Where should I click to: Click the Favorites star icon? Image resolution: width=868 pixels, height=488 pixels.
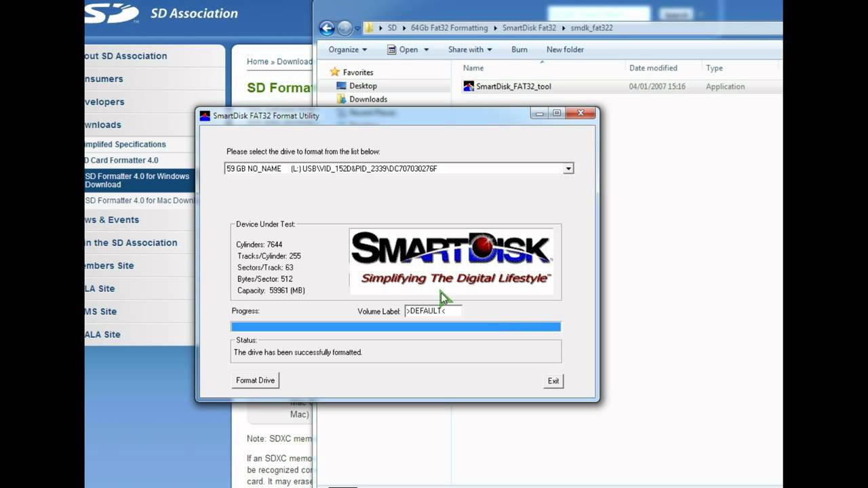[334, 72]
